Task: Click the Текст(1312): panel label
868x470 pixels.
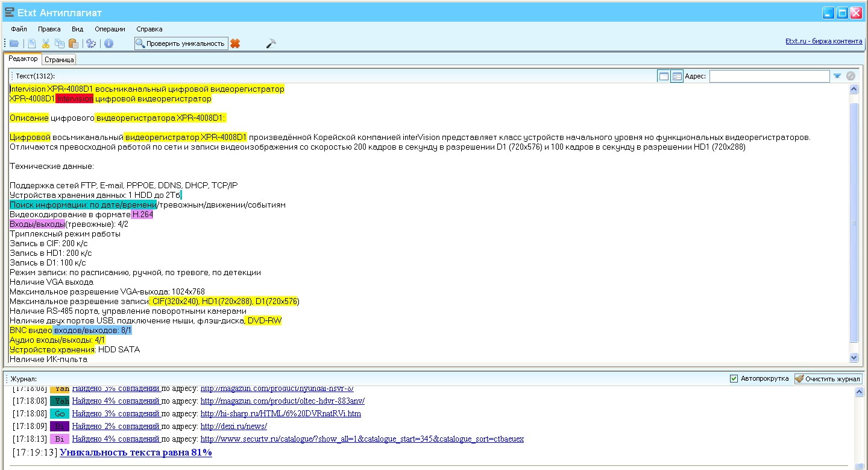Action: (x=35, y=76)
